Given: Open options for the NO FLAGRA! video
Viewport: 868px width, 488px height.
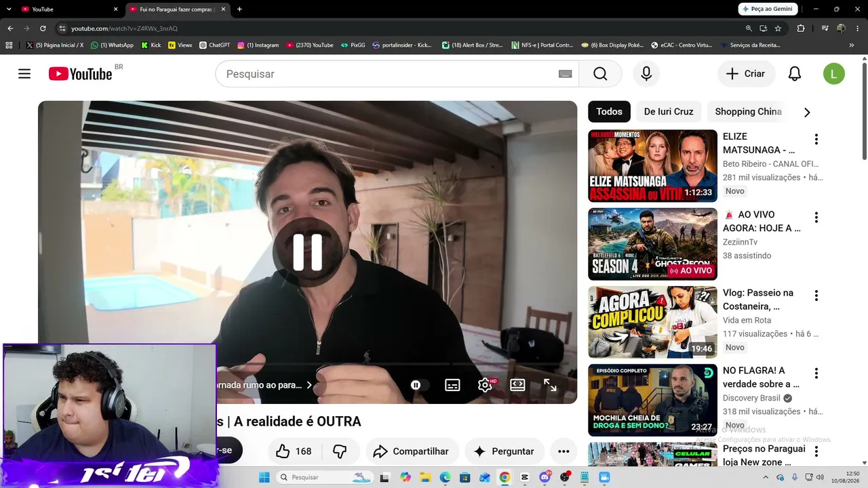Looking at the screenshot, I should [x=816, y=373].
